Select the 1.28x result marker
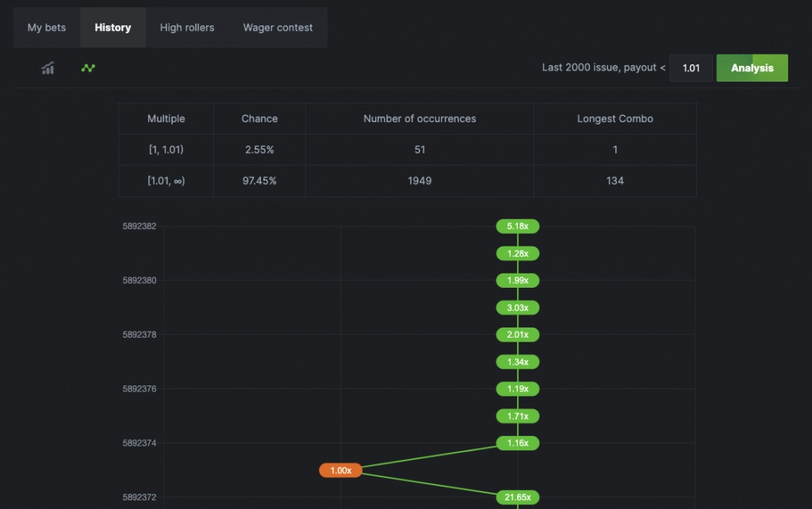This screenshot has width=812, height=509. coord(518,254)
